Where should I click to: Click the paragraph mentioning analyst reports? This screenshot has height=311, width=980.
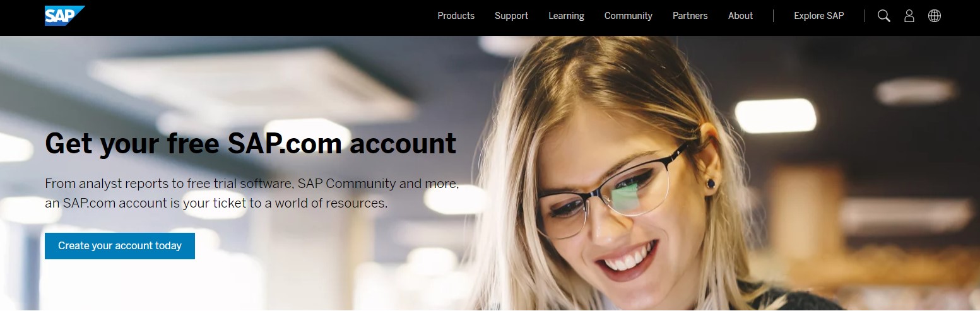(252, 194)
